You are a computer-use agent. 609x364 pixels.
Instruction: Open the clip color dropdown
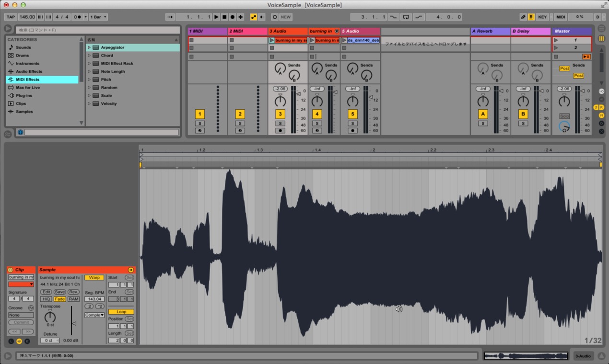pyautogui.click(x=21, y=284)
